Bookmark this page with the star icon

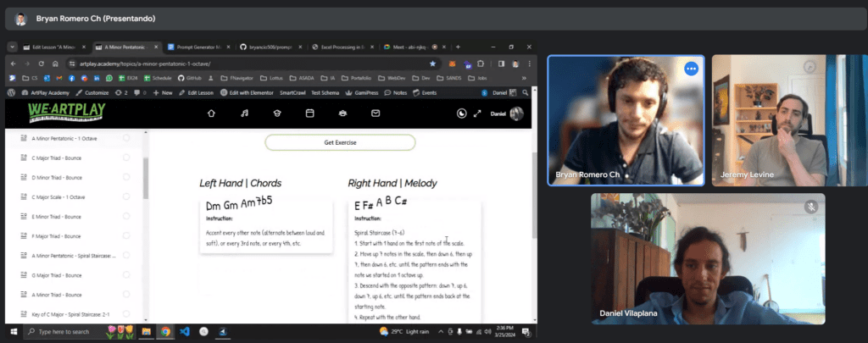pyautogui.click(x=433, y=64)
